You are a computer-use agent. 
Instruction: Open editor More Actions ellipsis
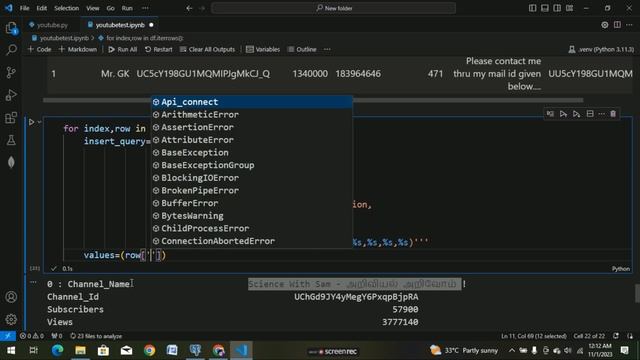(x=629, y=25)
